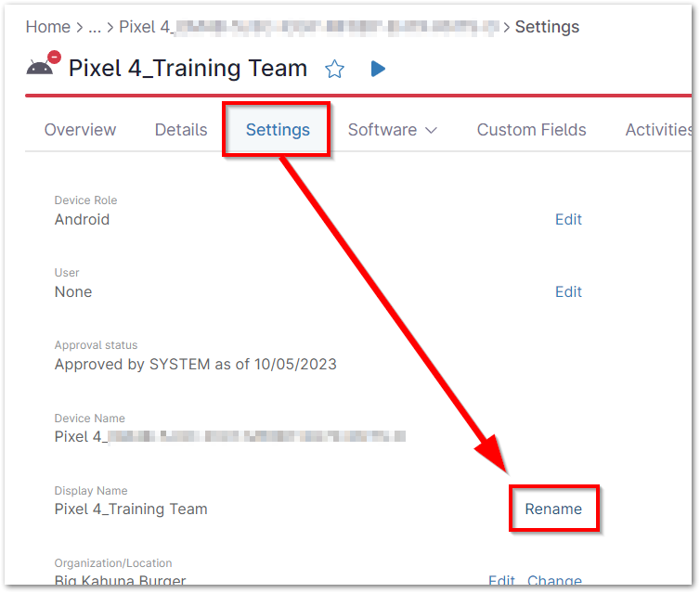
Task: Click the blue play arrow icon
Action: tap(378, 69)
